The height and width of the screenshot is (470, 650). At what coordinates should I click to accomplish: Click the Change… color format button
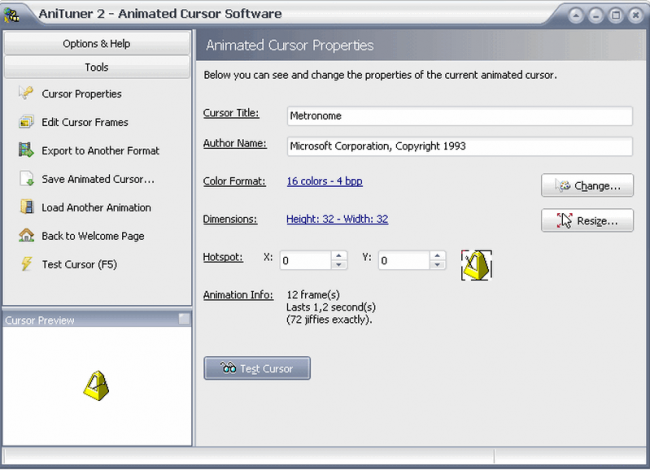(587, 185)
